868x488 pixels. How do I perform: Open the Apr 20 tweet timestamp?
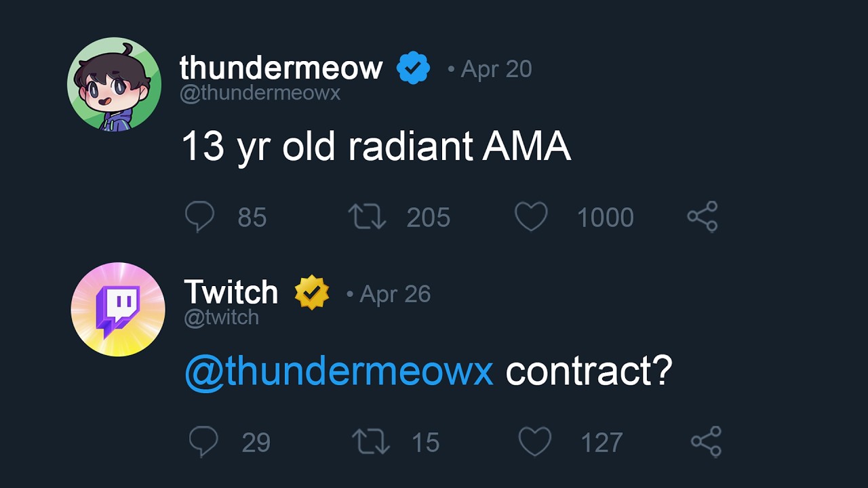click(496, 69)
